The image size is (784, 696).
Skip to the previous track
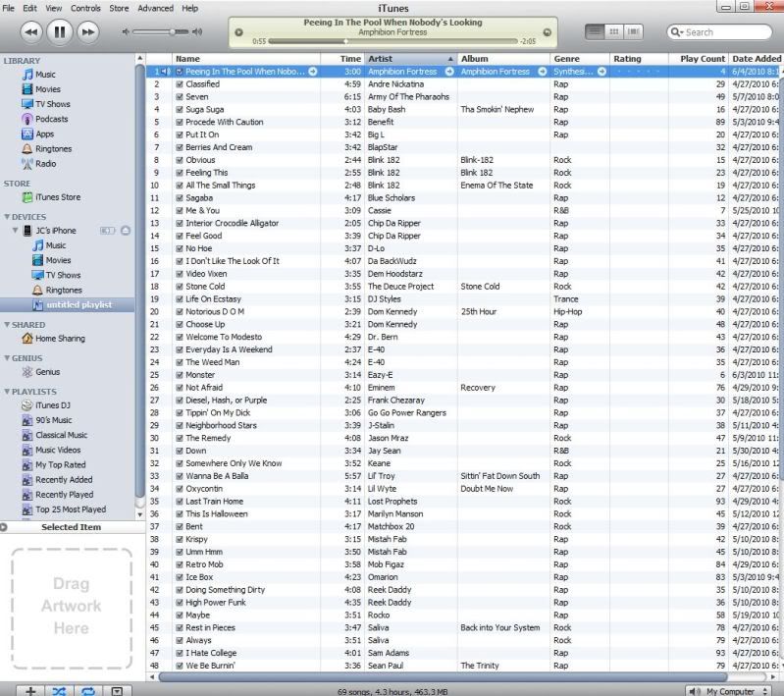31,32
